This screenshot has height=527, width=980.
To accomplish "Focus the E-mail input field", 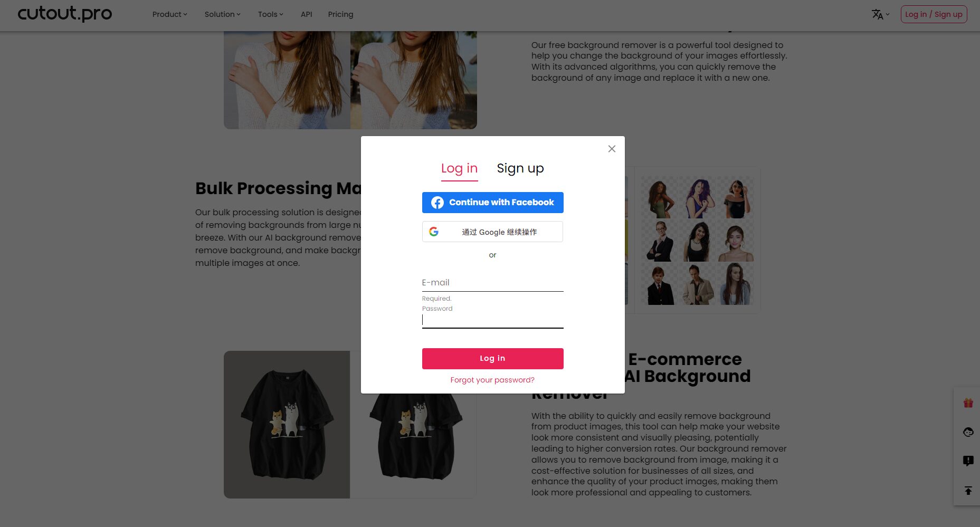I will point(492,283).
